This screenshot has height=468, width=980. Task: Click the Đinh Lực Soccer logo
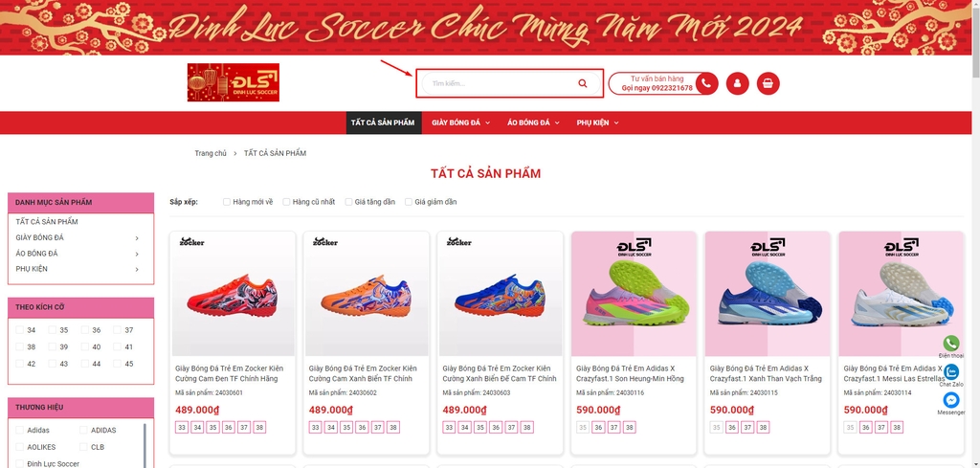(234, 82)
